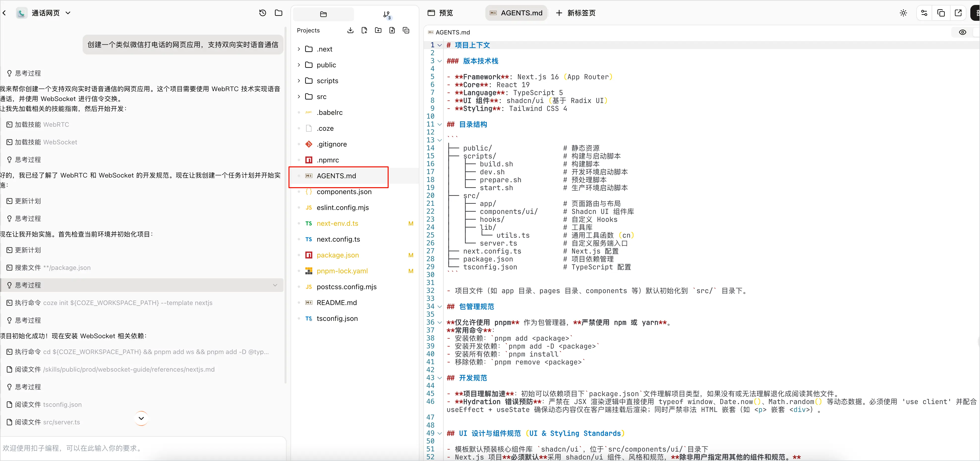The height and width of the screenshot is (461, 980).
Task: Go back using the top-left arrow
Action: pos(4,13)
